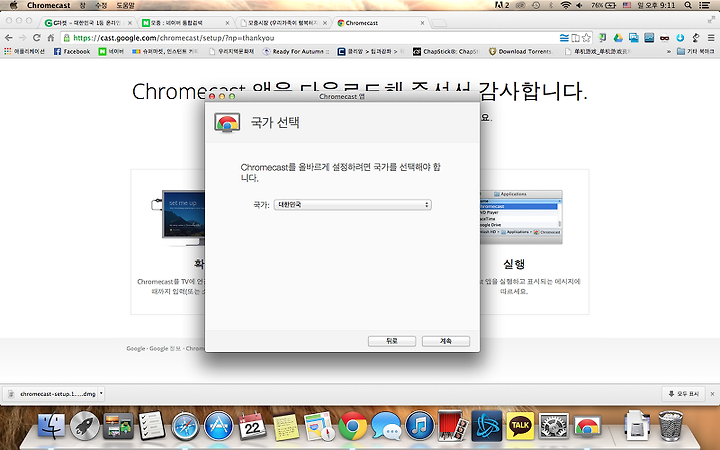
Task: Open the 기타 북마크 folder
Action: click(696, 51)
